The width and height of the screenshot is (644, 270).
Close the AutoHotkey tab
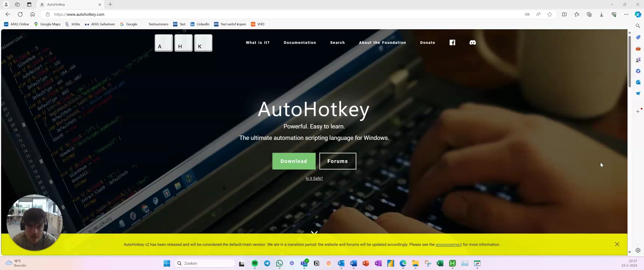(100, 4)
